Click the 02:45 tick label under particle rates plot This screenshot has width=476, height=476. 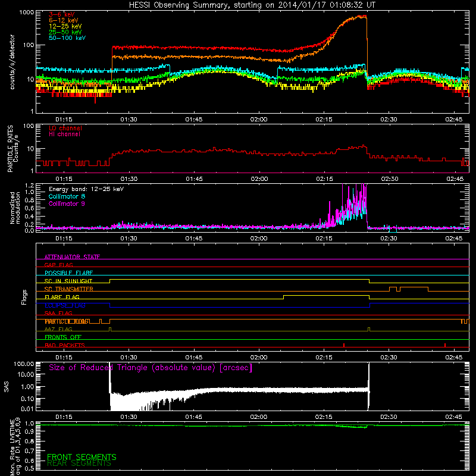455,179
